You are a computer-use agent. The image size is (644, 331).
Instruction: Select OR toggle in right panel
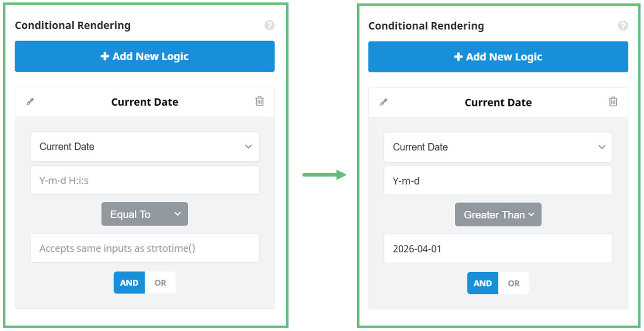tap(514, 283)
